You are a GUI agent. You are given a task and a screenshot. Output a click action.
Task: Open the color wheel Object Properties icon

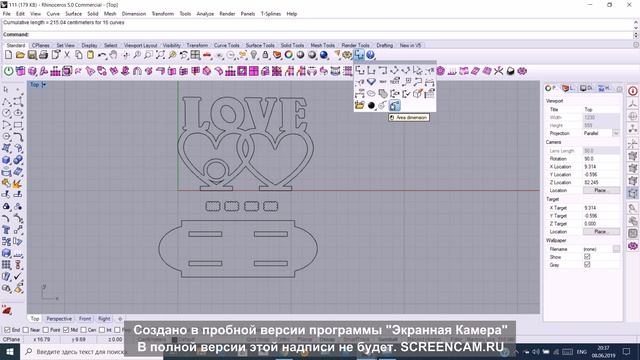[x=289, y=55]
